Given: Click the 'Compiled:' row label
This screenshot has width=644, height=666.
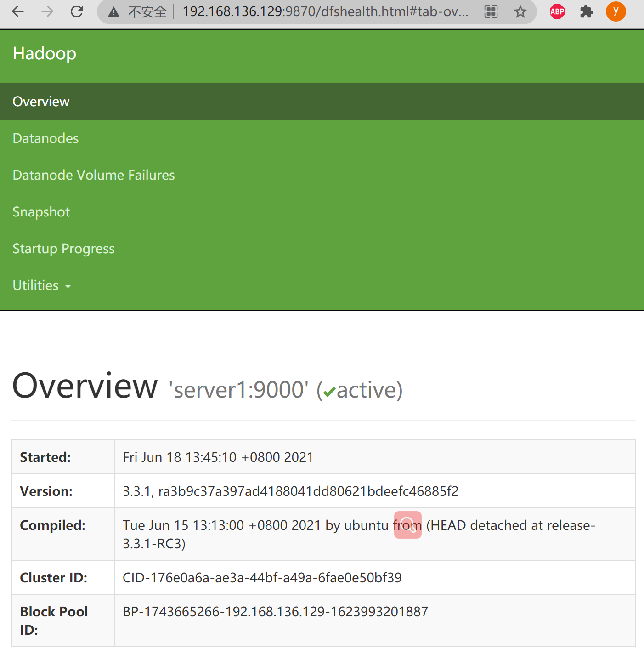Looking at the screenshot, I should point(53,525).
